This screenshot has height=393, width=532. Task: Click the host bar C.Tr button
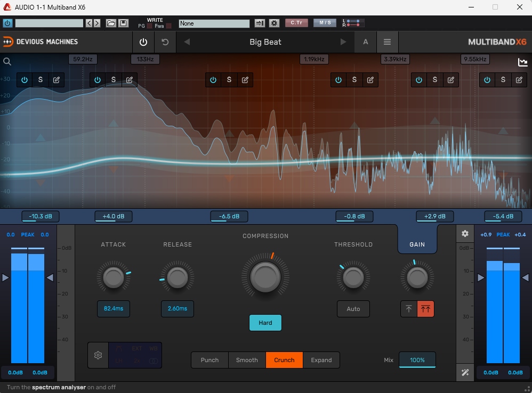pyautogui.click(x=296, y=23)
